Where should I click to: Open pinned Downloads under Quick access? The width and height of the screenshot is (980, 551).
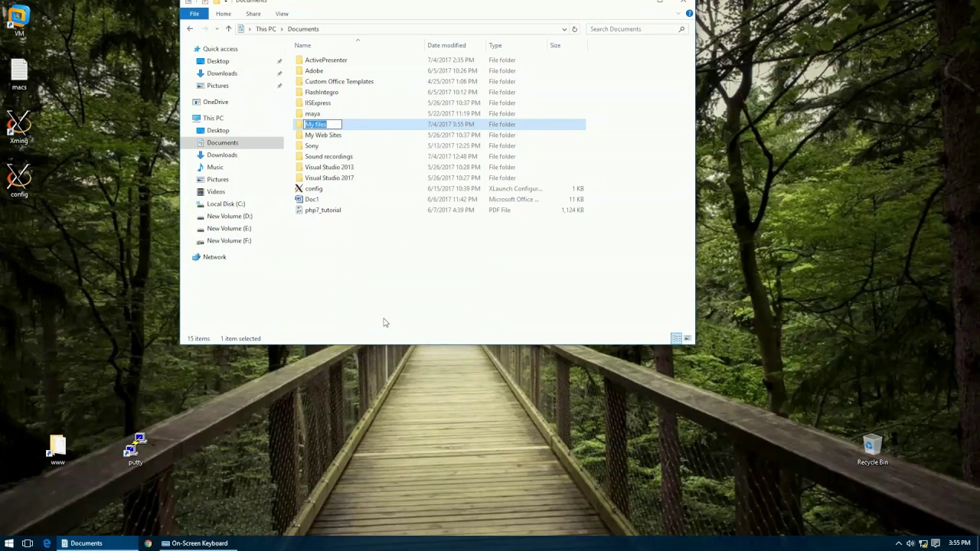[221, 73]
